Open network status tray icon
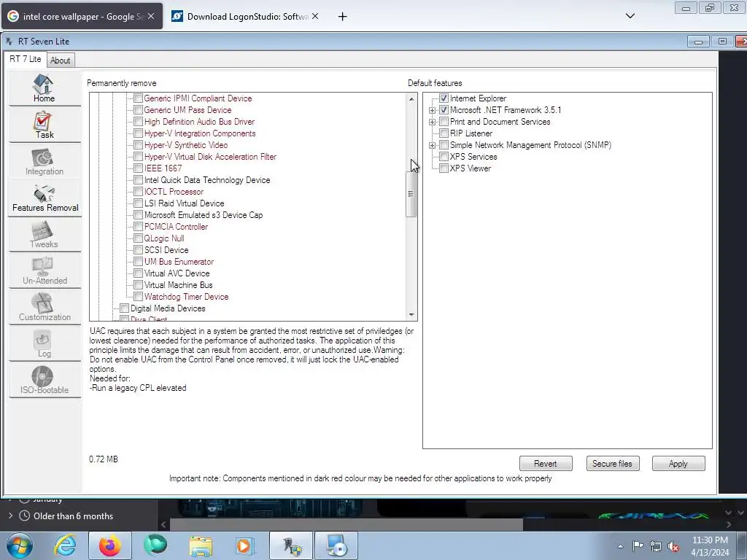 pos(656,546)
